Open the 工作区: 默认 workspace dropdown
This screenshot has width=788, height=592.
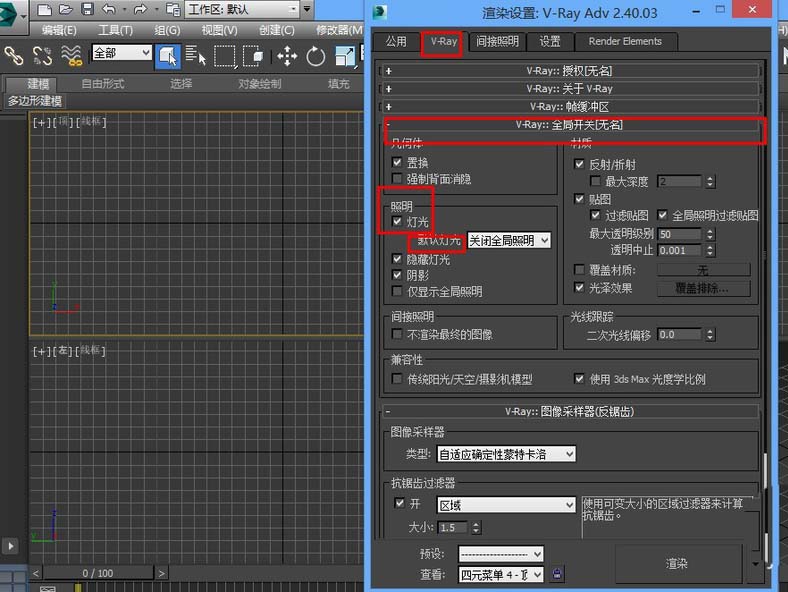coord(243,9)
